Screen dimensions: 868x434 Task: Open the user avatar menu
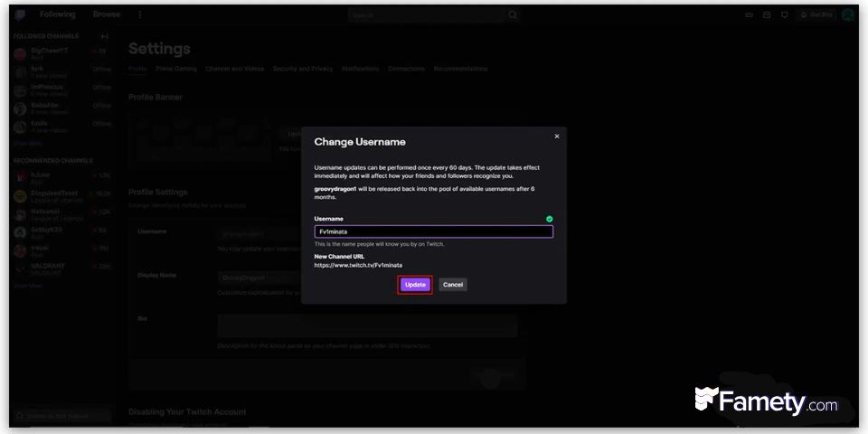pos(847,15)
